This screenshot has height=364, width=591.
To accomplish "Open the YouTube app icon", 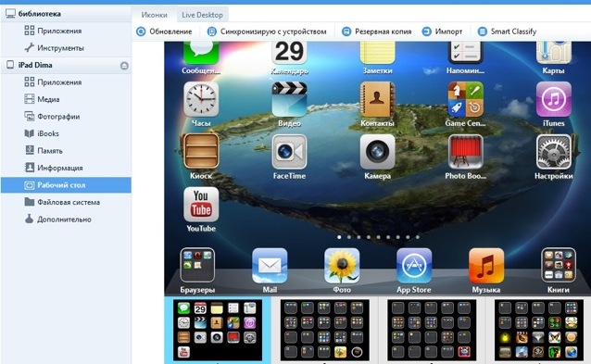I will point(201,205).
